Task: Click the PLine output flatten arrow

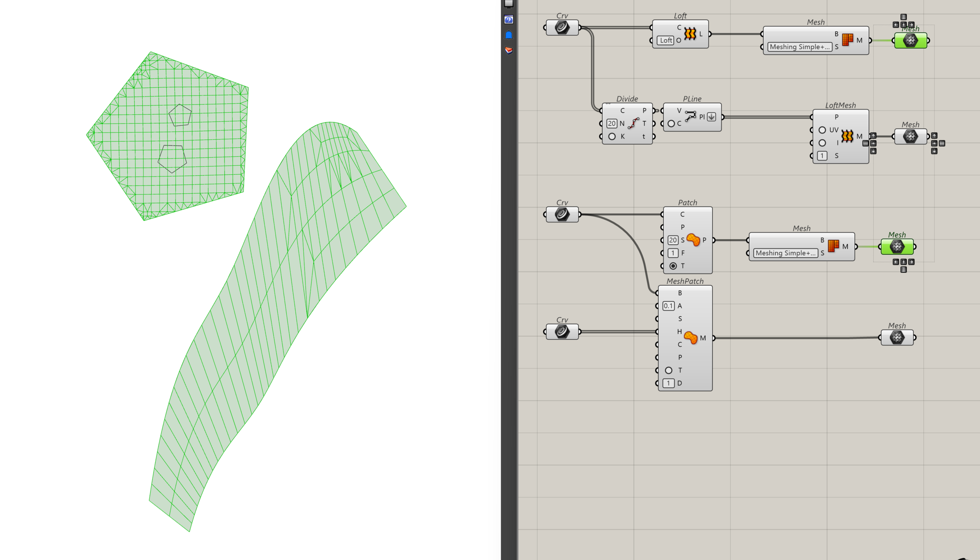Action: [x=711, y=117]
